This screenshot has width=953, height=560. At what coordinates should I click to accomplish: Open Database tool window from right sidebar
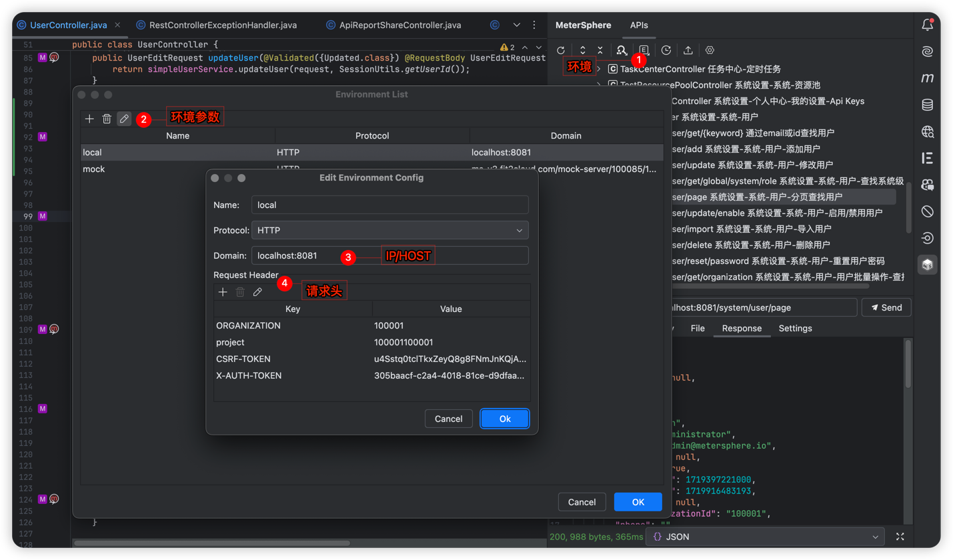(927, 105)
